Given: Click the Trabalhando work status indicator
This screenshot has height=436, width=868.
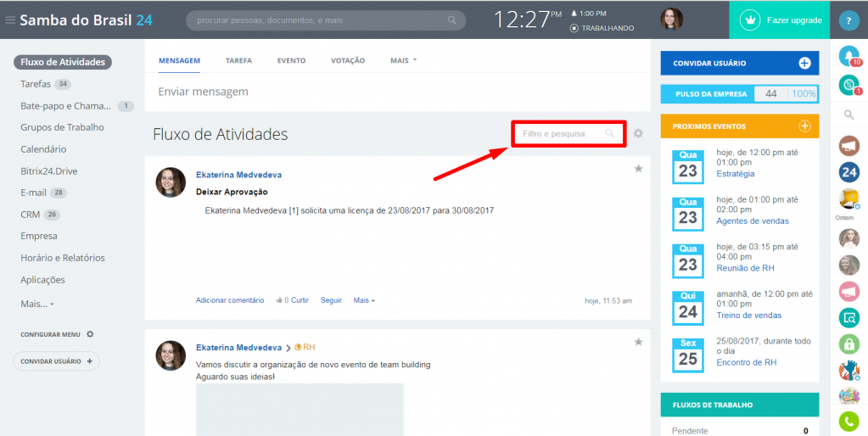Looking at the screenshot, I should (602, 28).
